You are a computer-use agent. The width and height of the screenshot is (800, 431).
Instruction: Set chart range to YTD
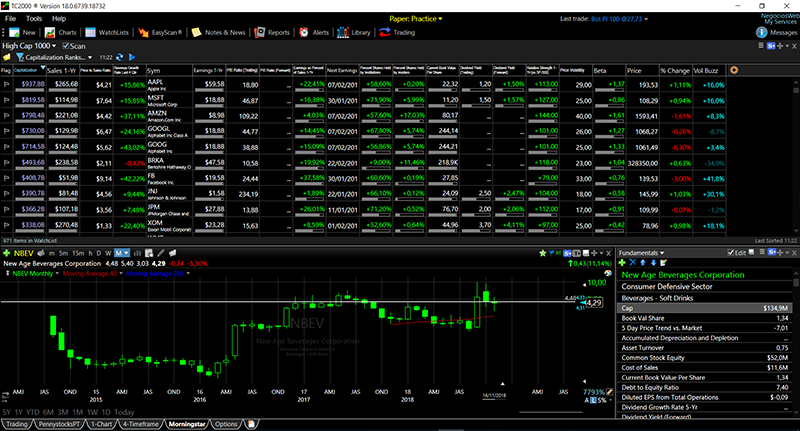coord(33,412)
